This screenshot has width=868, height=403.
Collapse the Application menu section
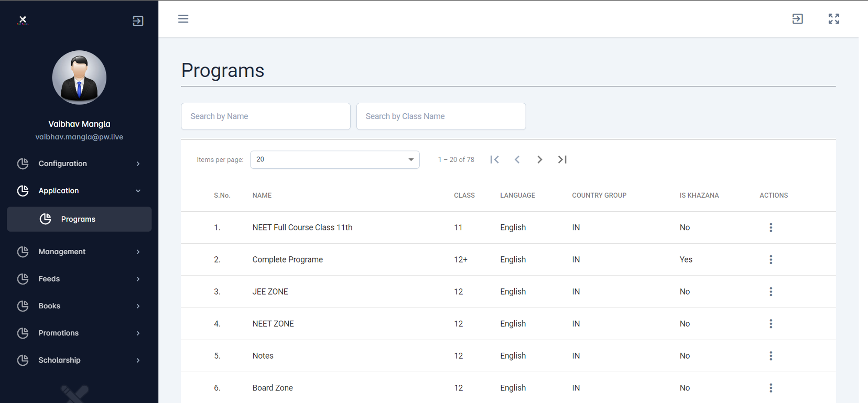79,191
